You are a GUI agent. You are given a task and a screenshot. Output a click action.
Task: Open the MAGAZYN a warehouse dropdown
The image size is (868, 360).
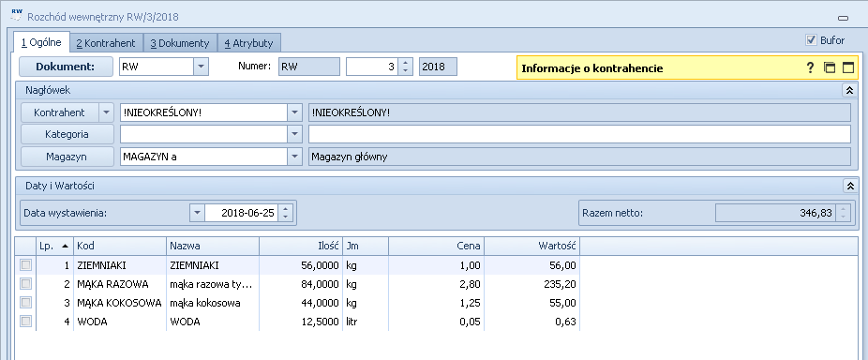click(295, 157)
